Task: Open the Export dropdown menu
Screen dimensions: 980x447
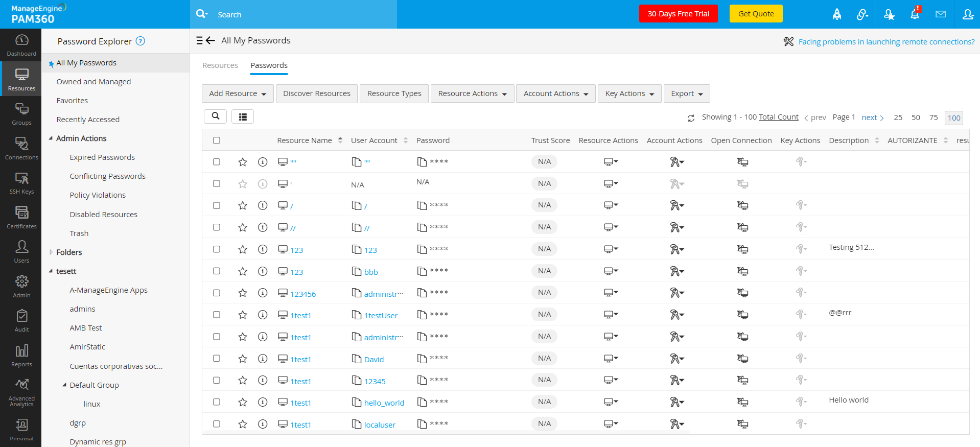Action: tap(687, 93)
